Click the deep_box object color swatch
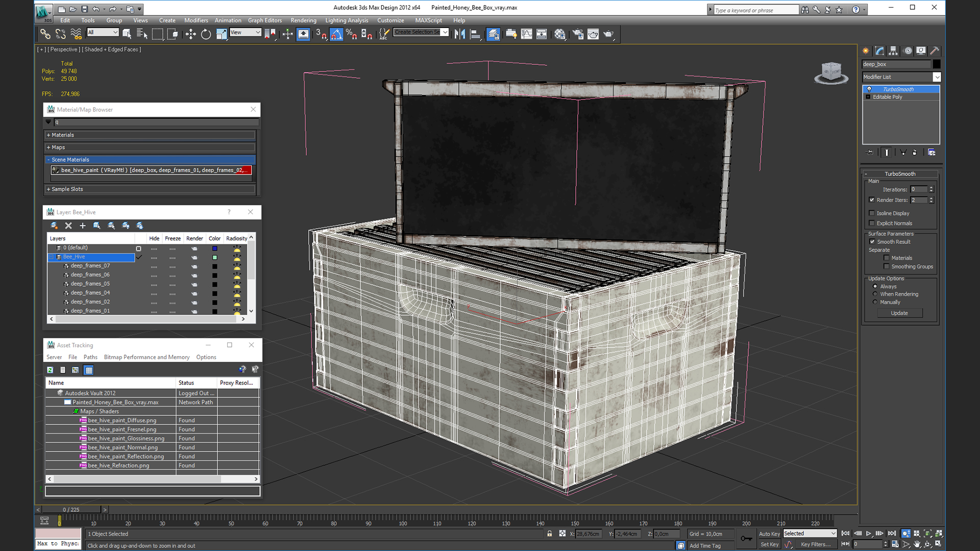 [937, 64]
